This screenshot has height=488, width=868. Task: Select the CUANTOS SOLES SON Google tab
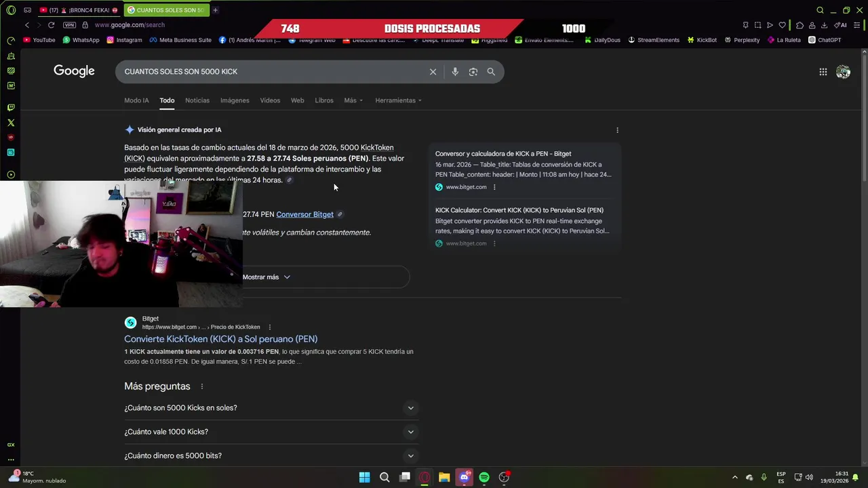click(x=166, y=10)
